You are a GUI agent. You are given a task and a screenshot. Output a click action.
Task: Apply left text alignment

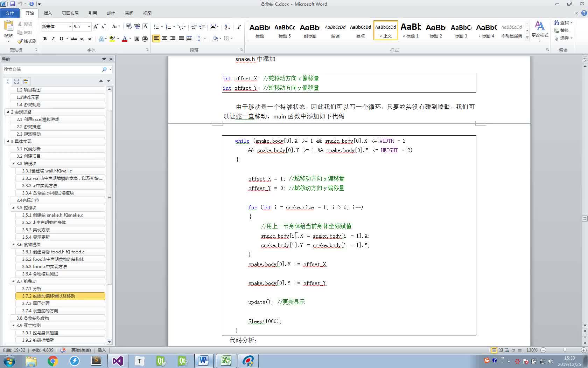[x=156, y=39]
